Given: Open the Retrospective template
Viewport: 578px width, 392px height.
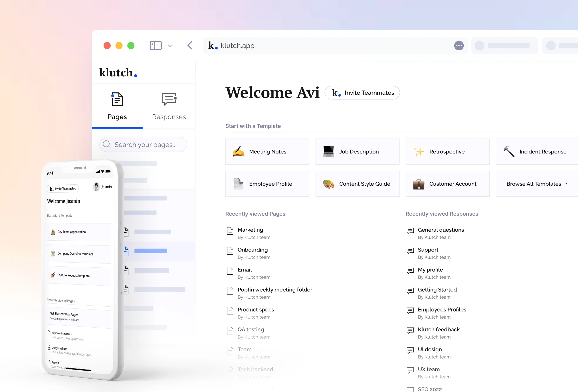Looking at the screenshot, I should tap(447, 152).
